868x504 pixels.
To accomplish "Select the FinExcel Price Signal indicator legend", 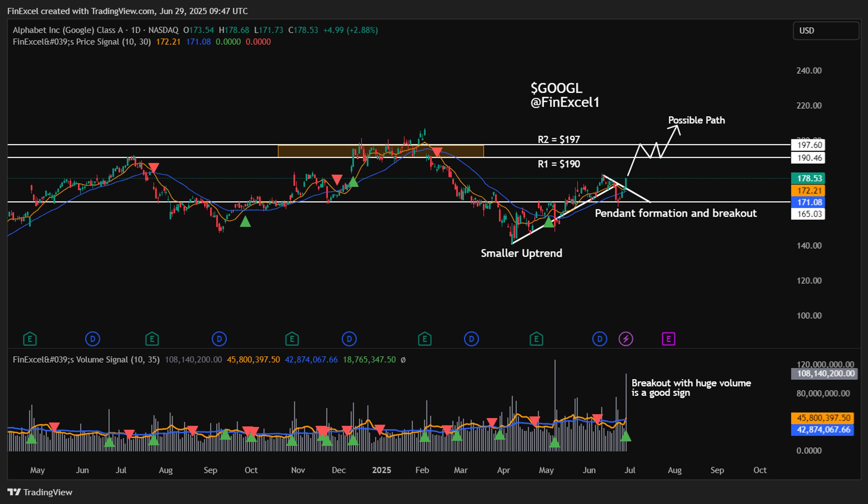I will click(x=82, y=42).
